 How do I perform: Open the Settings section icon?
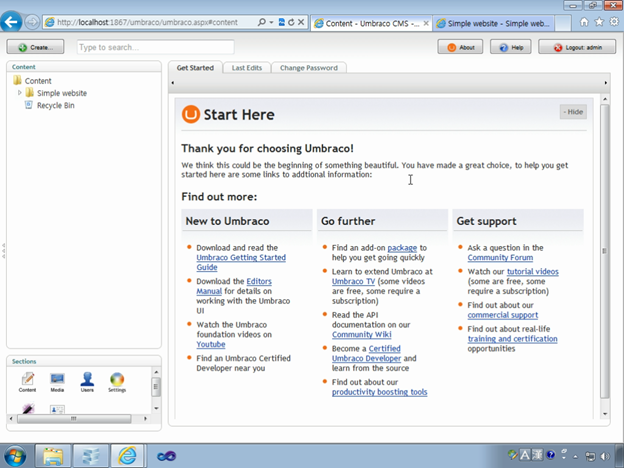117,382
